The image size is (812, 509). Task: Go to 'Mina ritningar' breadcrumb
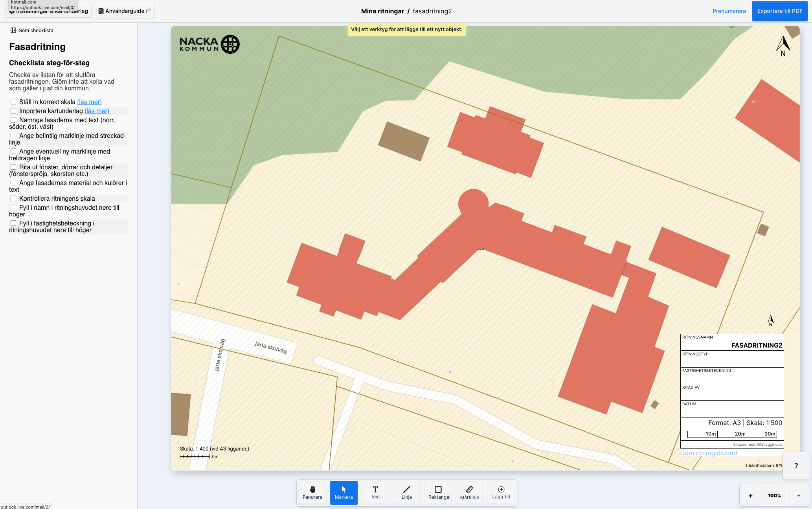(x=382, y=11)
